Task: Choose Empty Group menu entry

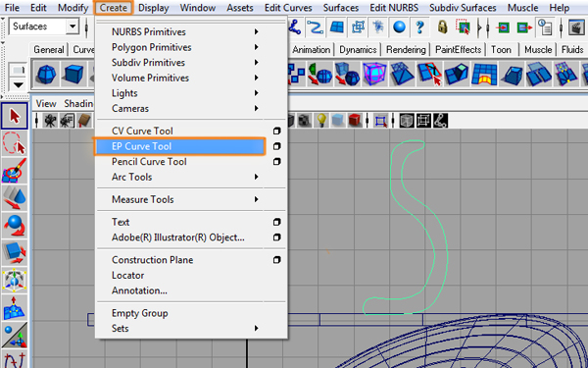Action: [139, 313]
